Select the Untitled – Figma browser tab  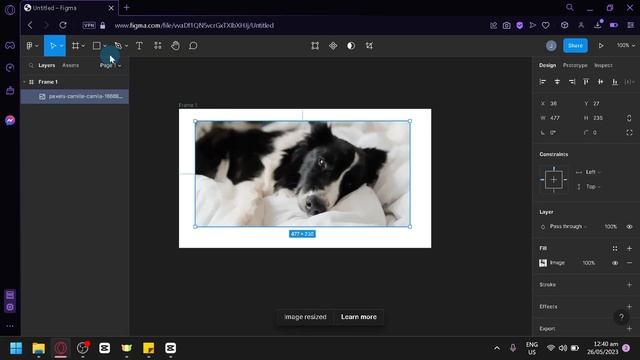[69, 8]
